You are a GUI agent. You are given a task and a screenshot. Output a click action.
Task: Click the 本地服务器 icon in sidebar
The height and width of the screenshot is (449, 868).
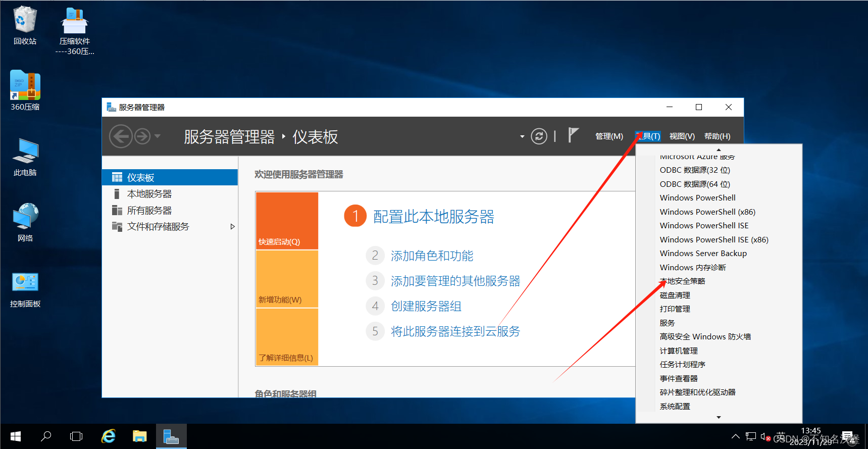pos(117,194)
